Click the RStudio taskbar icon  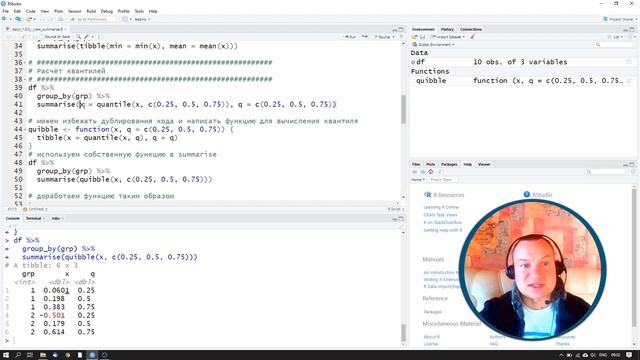click(92, 355)
